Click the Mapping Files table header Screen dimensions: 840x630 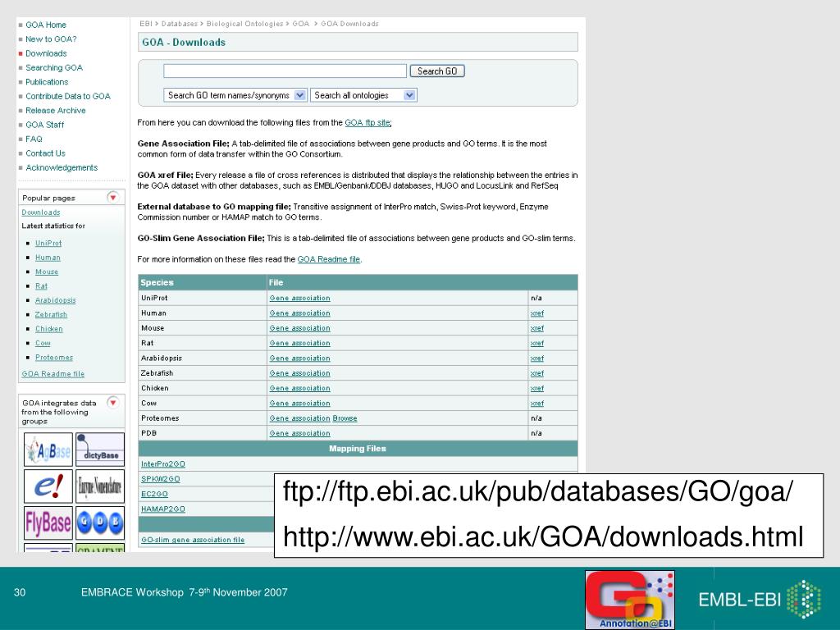click(358, 449)
